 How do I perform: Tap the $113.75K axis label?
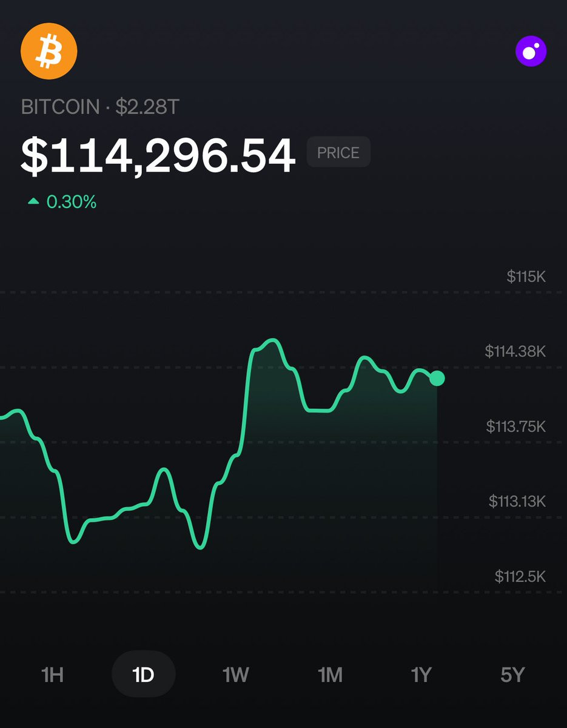516,426
